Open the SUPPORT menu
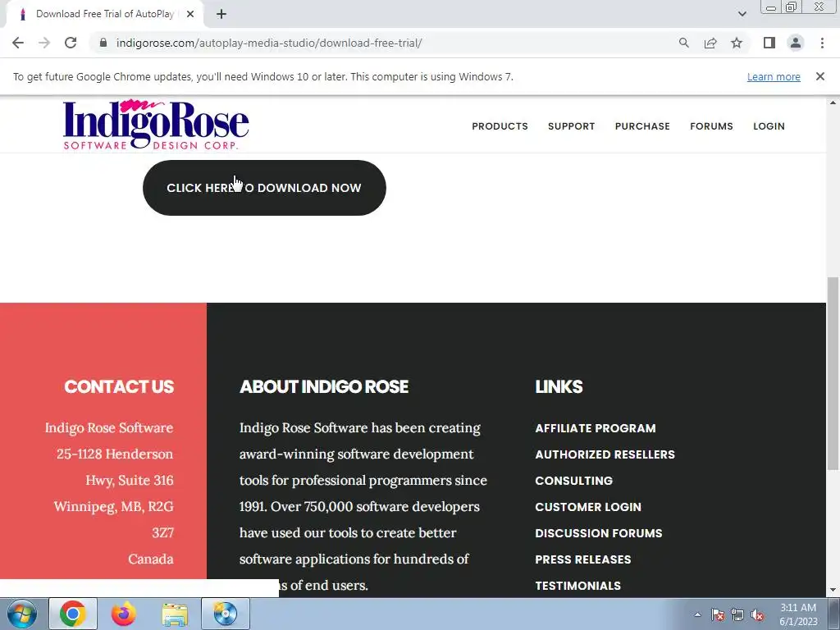Screen dimensions: 840x630 click(x=571, y=126)
